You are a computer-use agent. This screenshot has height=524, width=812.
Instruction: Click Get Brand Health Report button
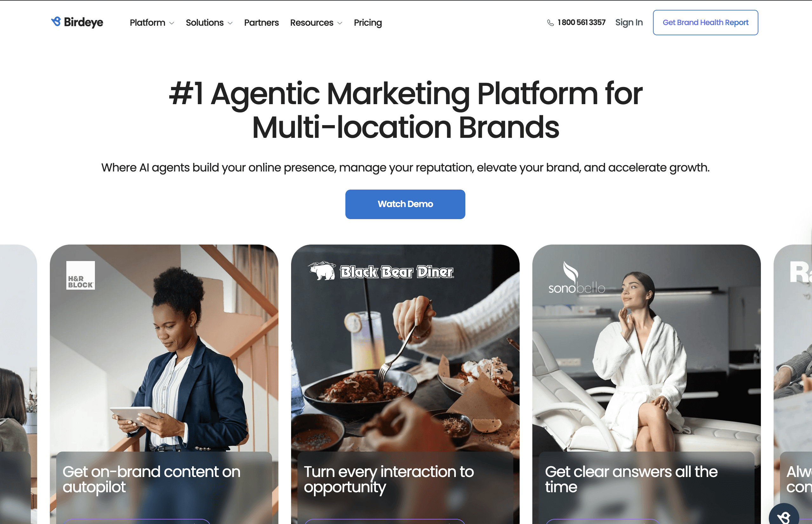[x=705, y=23]
